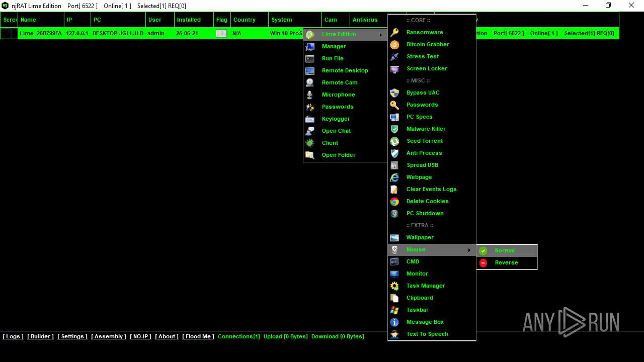This screenshot has width=644, height=362.
Task: Click the red Reverse mouse icon
Action: point(484,262)
